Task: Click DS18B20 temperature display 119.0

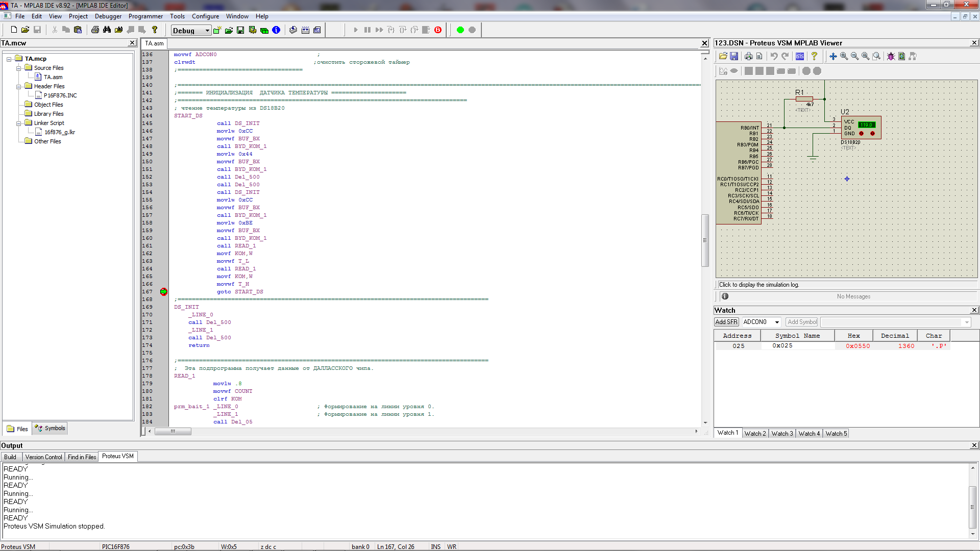Action: coord(867,125)
